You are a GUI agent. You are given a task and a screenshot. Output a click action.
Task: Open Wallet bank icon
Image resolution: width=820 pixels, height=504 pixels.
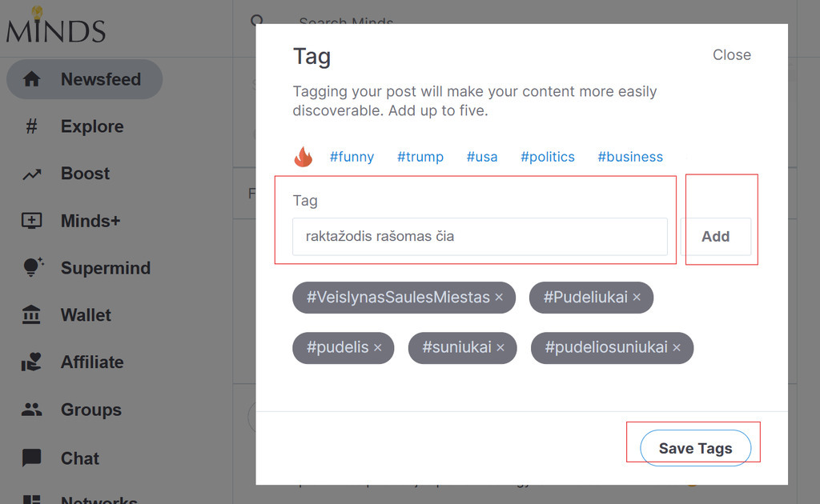click(x=31, y=315)
